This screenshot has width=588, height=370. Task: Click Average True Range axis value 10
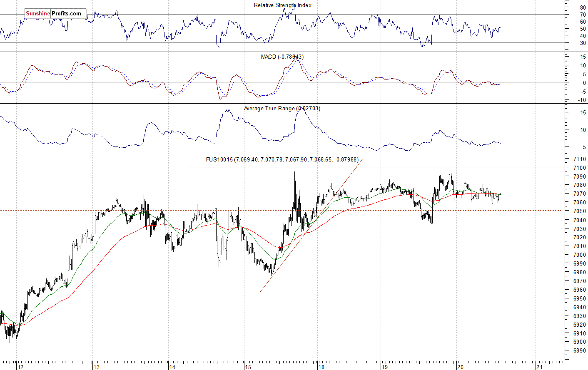coord(583,130)
